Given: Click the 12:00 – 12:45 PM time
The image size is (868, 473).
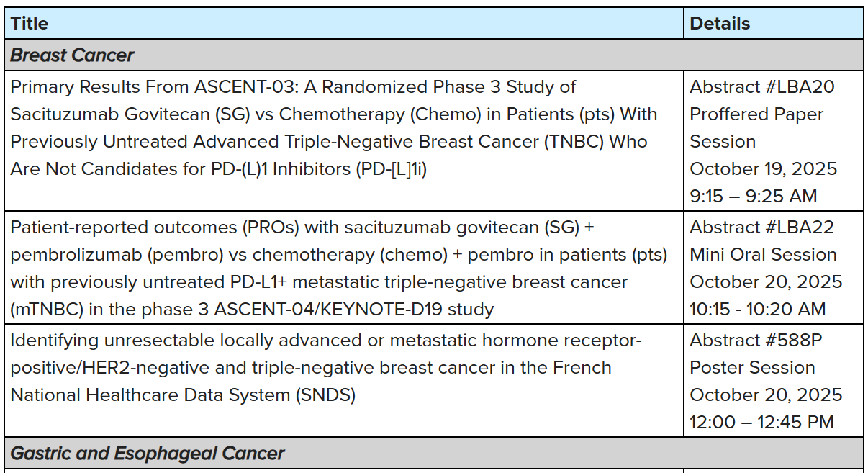Looking at the screenshot, I should [x=761, y=422].
